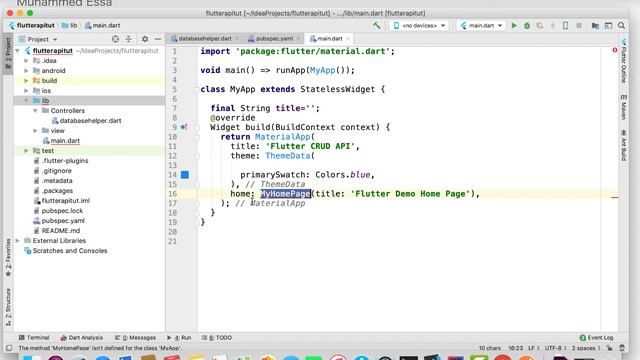This screenshot has width=640, height=360.
Task: Click the lock icon in status bar
Action: (609, 348)
